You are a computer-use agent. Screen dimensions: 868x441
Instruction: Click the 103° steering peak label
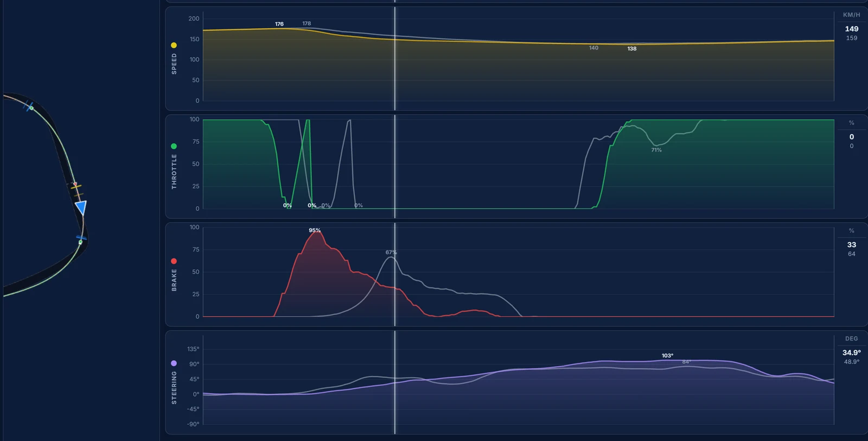[x=667, y=356]
